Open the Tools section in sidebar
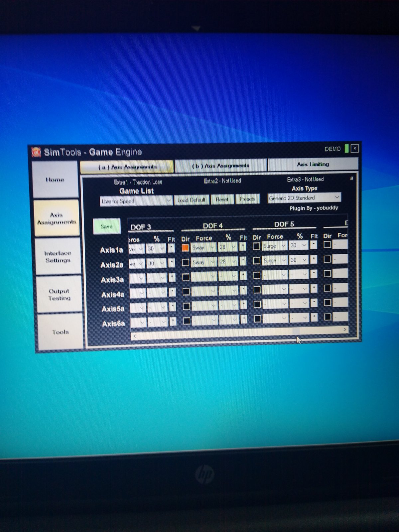Viewport: 399px width, 532px height. pos(60,332)
